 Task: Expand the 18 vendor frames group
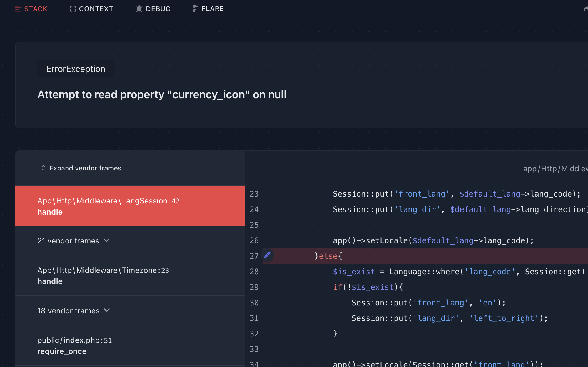tap(130, 311)
